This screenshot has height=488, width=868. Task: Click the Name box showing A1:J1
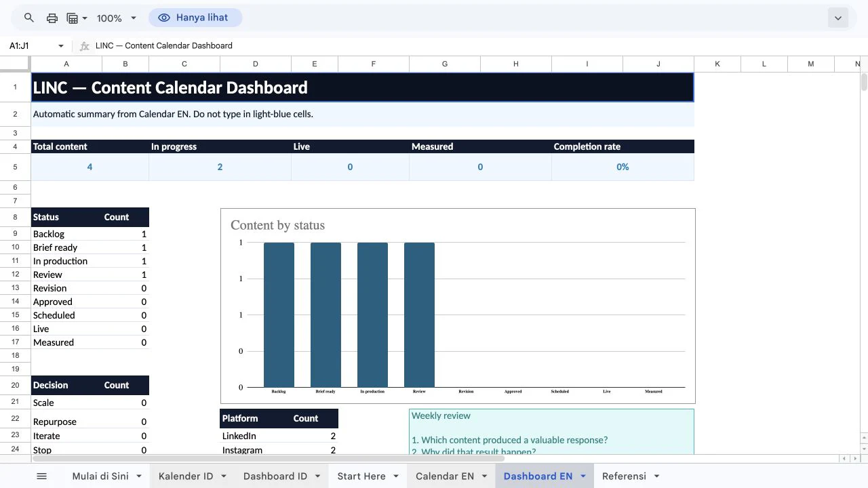[31, 45]
